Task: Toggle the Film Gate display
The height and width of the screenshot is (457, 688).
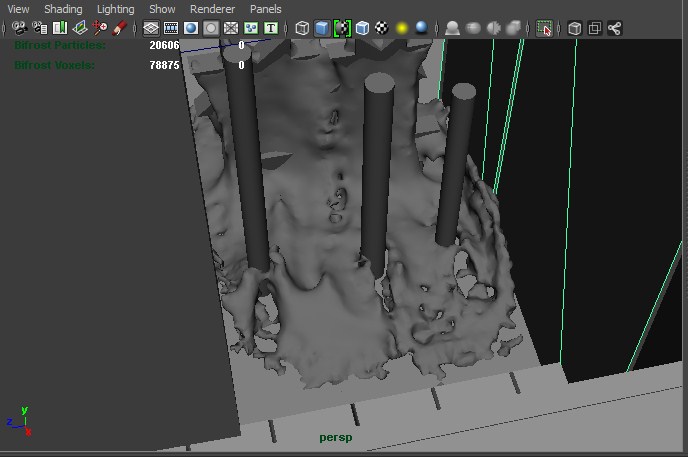Action: point(171,28)
